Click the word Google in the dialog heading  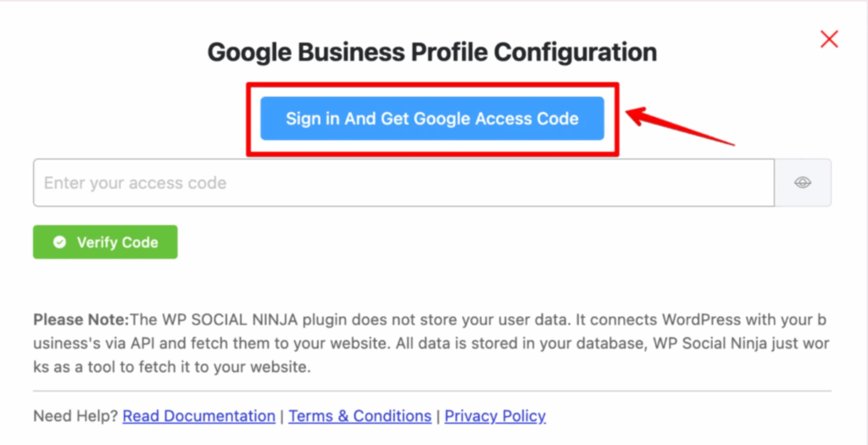[252, 52]
